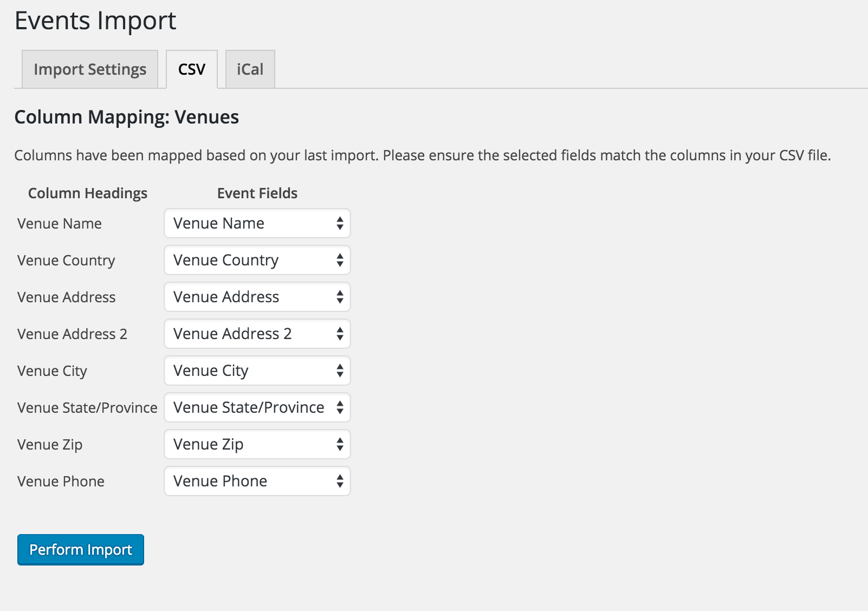Click the Column Mapping: Venues heading
The width and height of the screenshot is (868, 611).
coord(126,117)
